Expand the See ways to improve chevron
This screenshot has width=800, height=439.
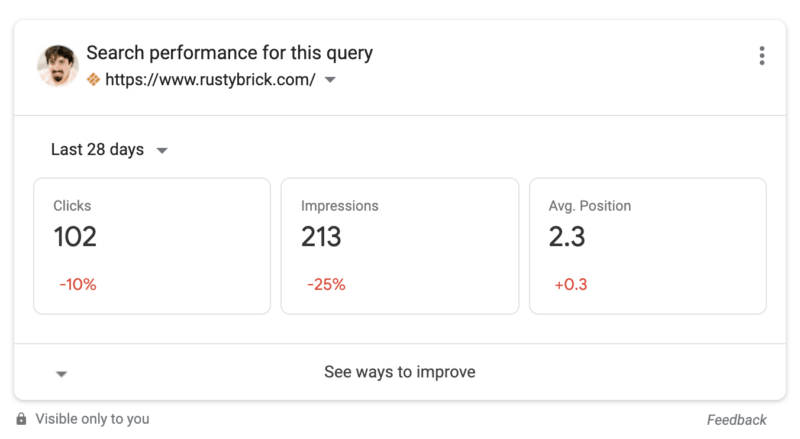[x=61, y=374]
